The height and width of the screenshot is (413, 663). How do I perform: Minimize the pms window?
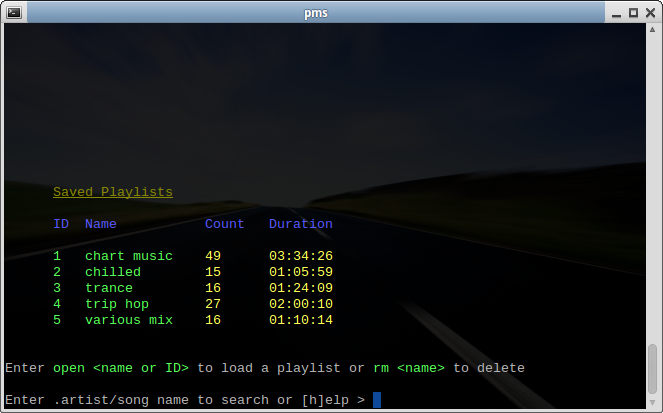(x=616, y=13)
